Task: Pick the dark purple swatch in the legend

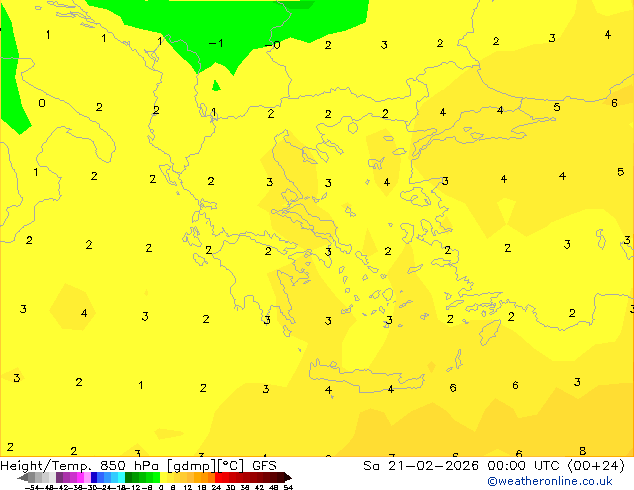Action: coord(59,477)
